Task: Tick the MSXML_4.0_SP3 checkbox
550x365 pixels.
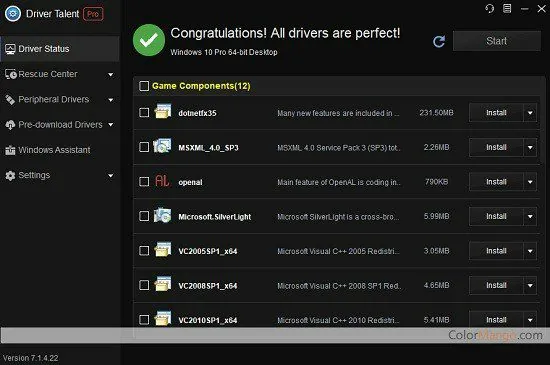Action: [144, 147]
